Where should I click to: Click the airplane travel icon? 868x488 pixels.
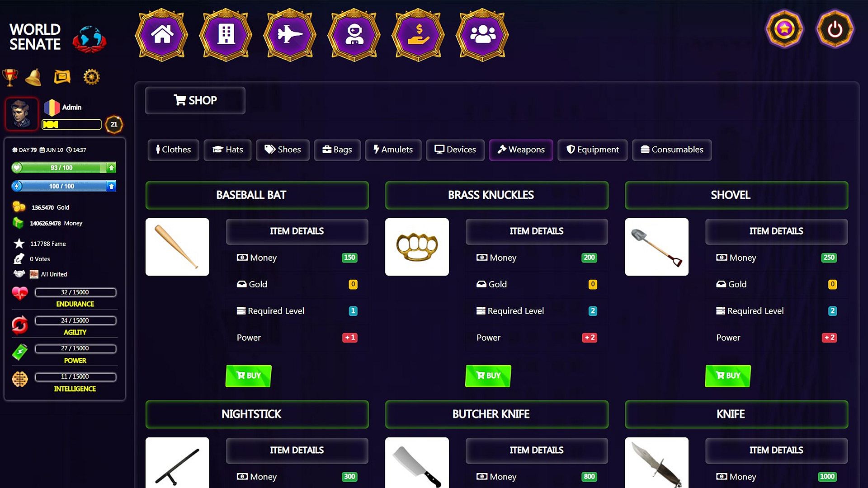pyautogui.click(x=290, y=35)
